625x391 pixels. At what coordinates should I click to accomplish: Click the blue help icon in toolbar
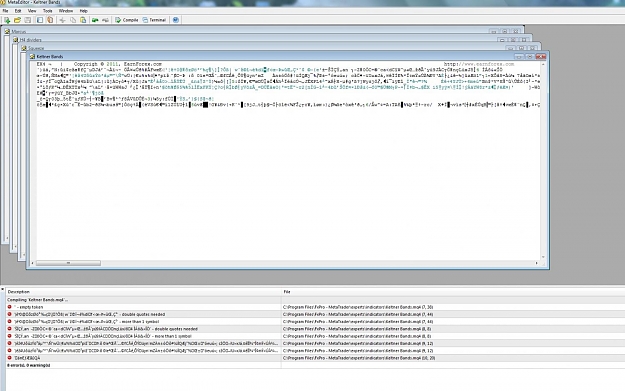176,20
